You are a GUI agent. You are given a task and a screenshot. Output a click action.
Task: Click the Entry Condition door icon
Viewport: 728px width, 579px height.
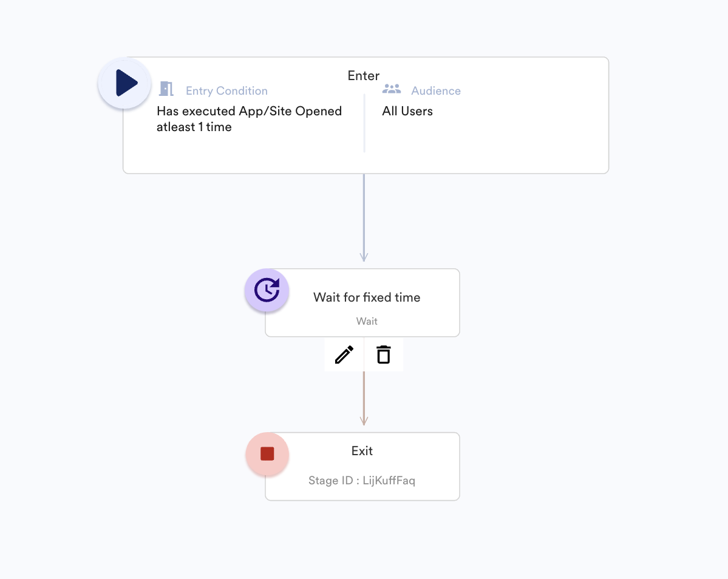point(166,89)
